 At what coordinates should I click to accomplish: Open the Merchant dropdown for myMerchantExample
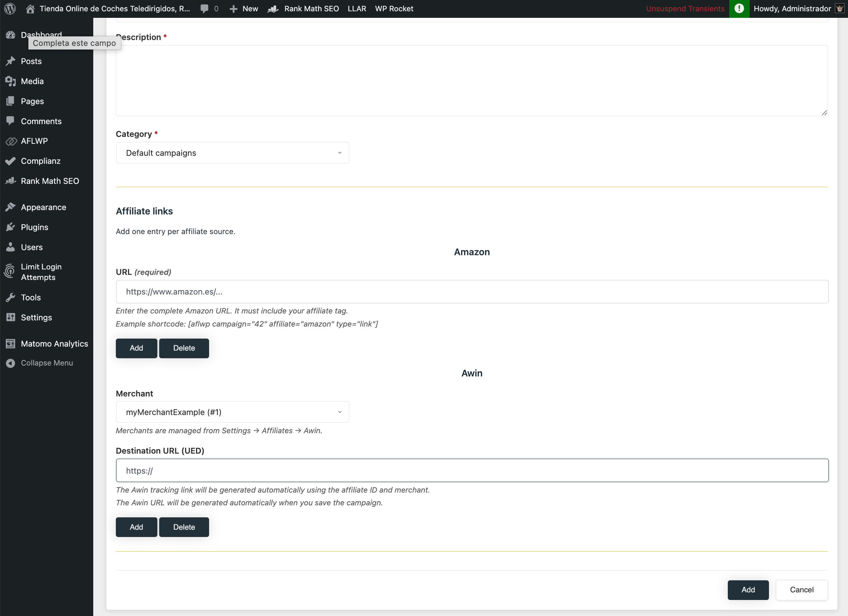coord(232,411)
